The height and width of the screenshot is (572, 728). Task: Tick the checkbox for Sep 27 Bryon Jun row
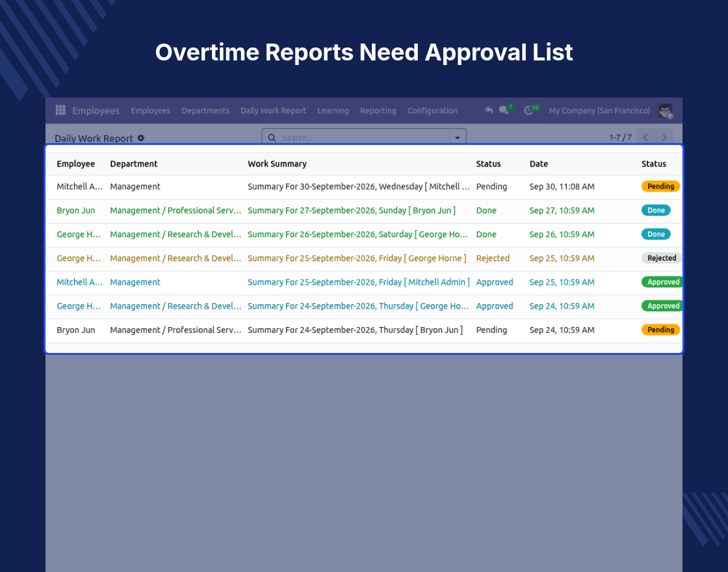(47, 211)
